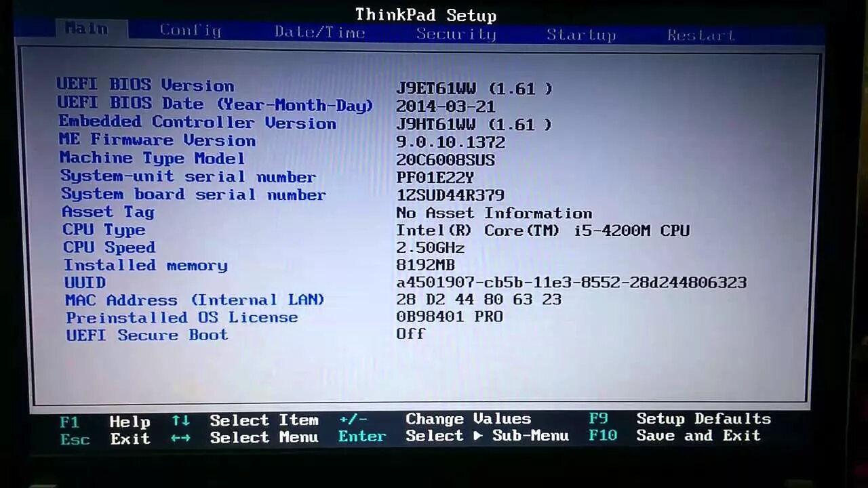
Task: Open the Date/Time tab
Action: pos(320,33)
